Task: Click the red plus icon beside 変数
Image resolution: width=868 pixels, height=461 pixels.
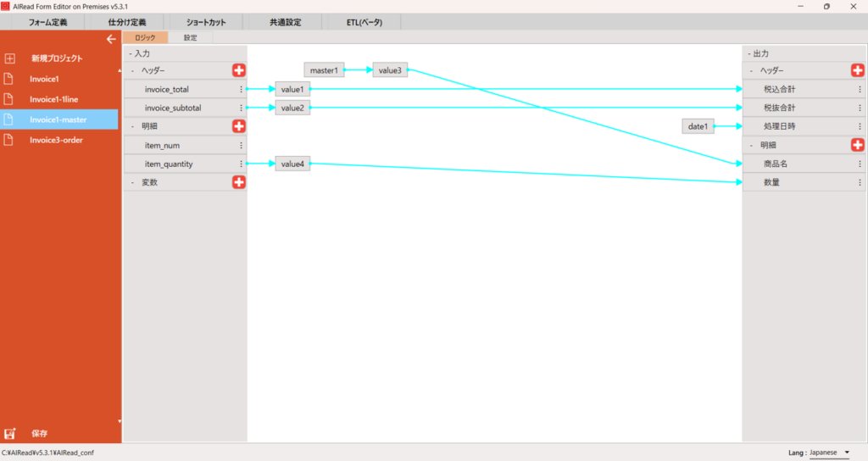Action: 239,182
